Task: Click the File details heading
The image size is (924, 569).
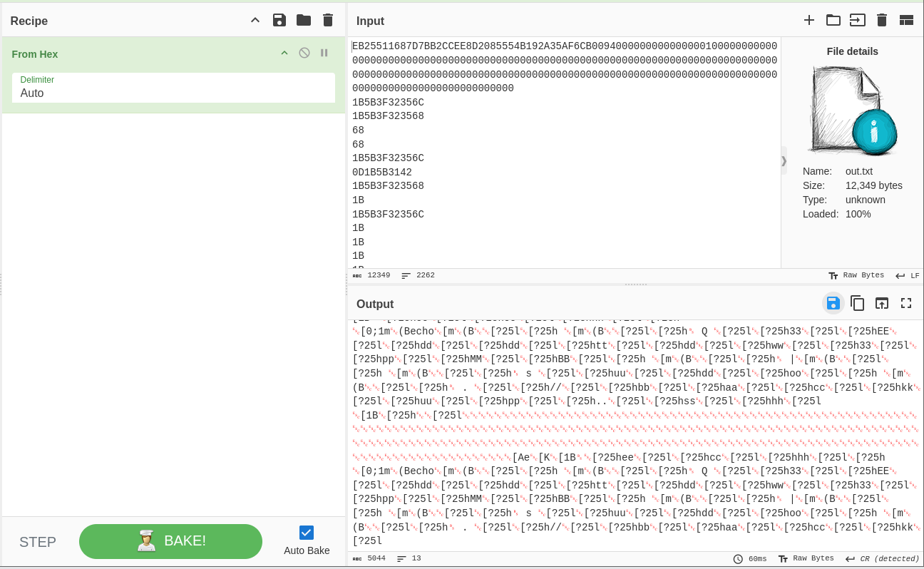Action: tap(853, 51)
